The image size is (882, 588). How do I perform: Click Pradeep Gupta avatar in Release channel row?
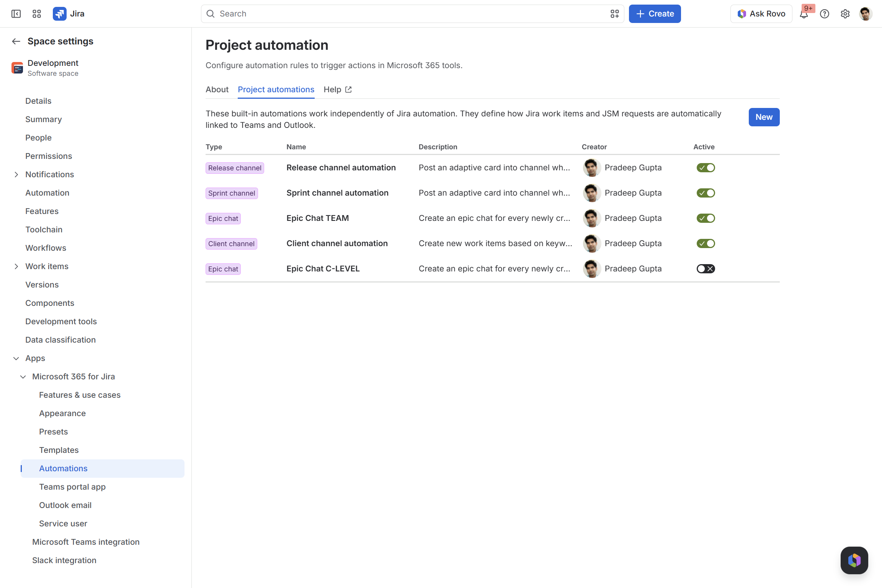click(592, 168)
